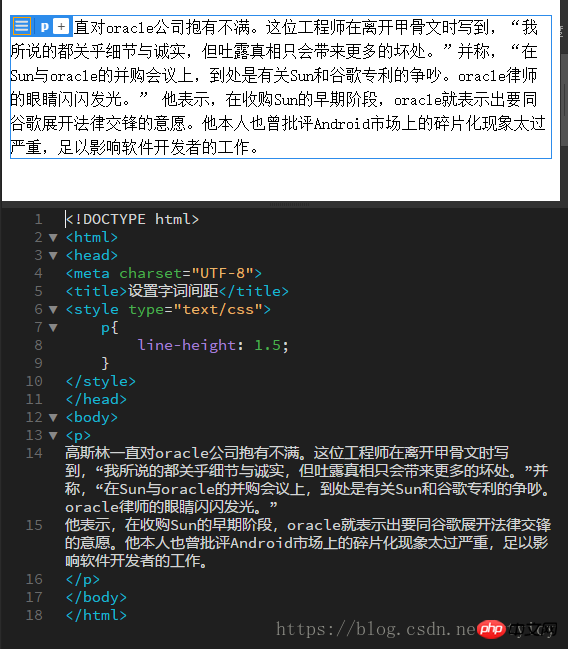
Task: Click the "UTF-8" charset value
Action: (222, 273)
